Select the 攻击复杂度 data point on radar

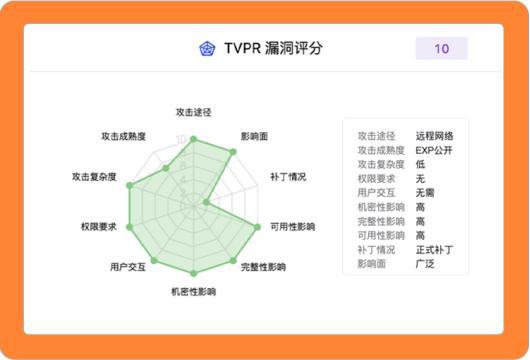coord(129,185)
